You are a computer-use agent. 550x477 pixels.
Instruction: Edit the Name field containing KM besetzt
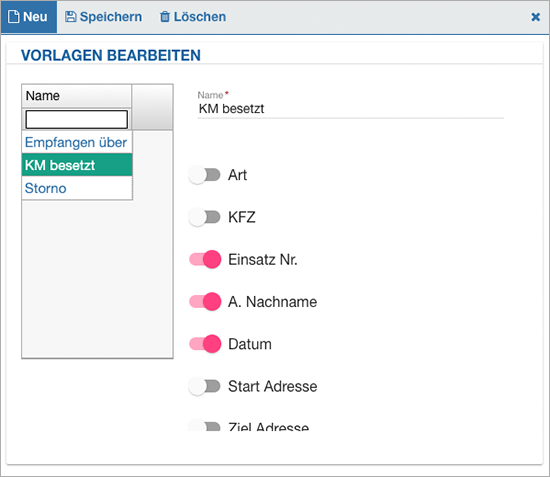pyautogui.click(x=350, y=109)
